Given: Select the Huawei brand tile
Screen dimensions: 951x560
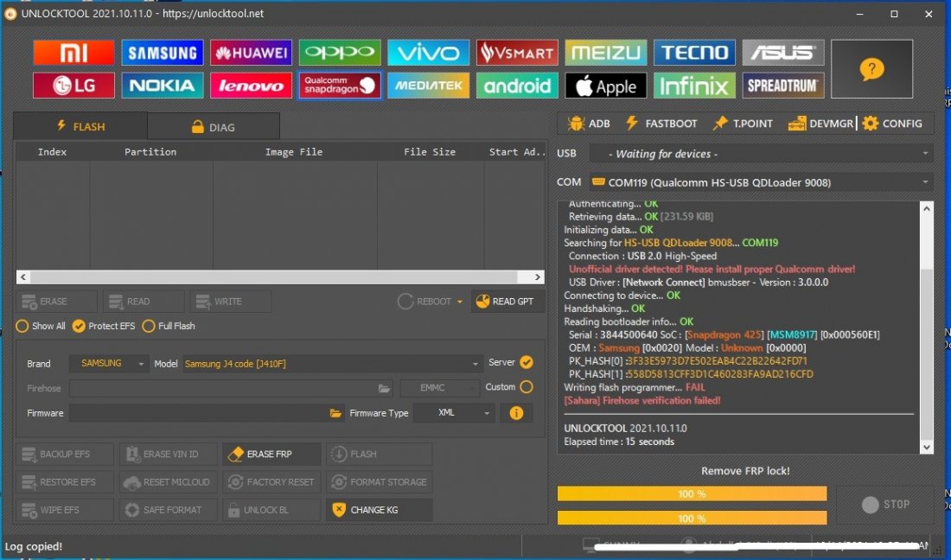Looking at the screenshot, I should pos(251,53).
